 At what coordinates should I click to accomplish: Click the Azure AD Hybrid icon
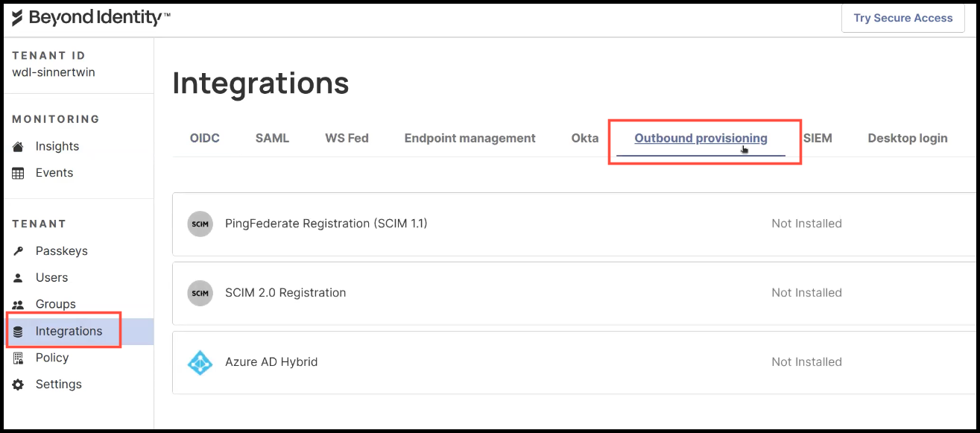pyautogui.click(x=200, y=362)
